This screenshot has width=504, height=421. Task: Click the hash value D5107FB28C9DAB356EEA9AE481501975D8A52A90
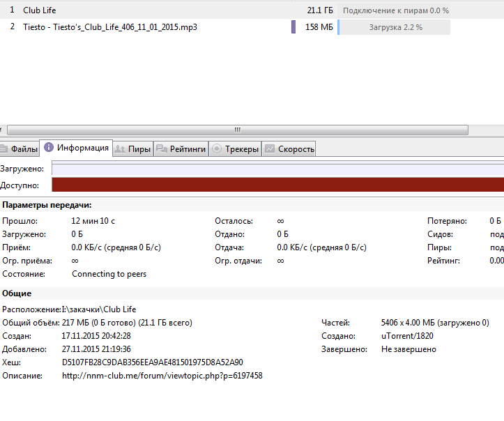click(153, 362)
